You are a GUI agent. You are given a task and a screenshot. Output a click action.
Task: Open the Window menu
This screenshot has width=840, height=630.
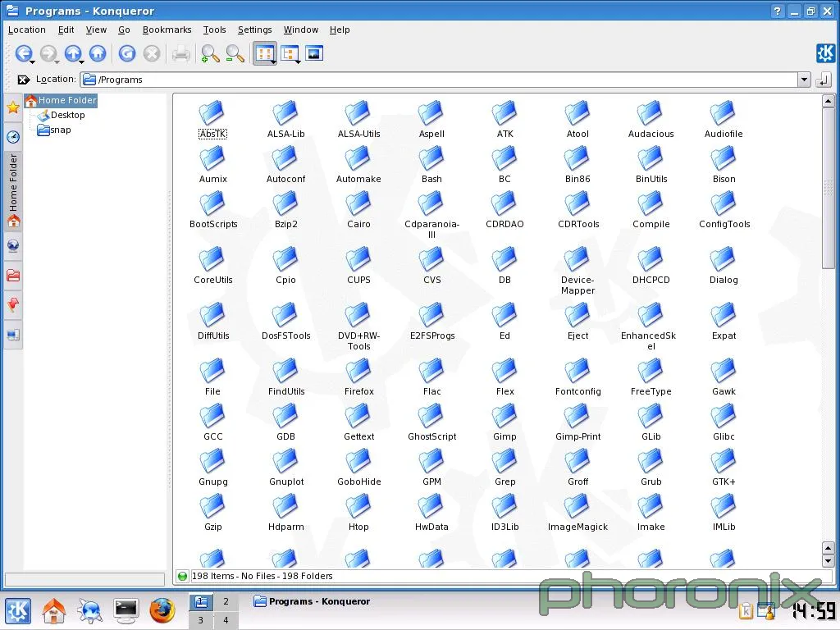(x=300, y=30)
